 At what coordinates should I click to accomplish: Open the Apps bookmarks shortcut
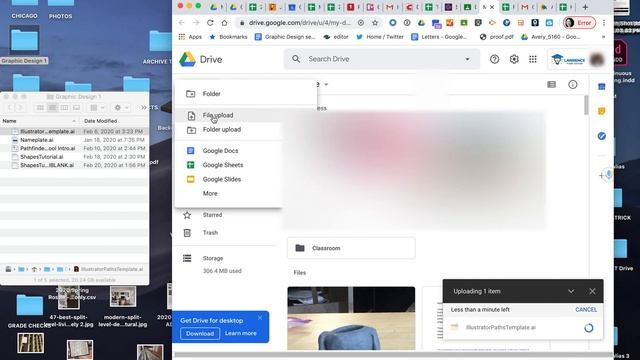(x=190, y=37)
